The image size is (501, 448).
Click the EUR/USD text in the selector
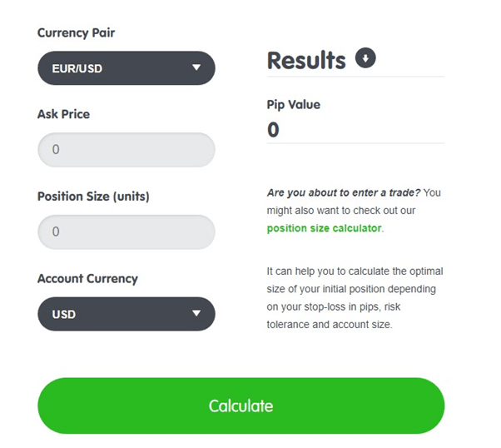[77, 68]
